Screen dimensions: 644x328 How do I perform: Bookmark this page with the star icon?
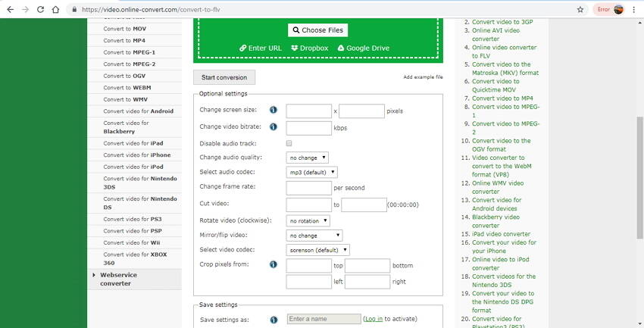pyautogui.click(x=580, y=9)
